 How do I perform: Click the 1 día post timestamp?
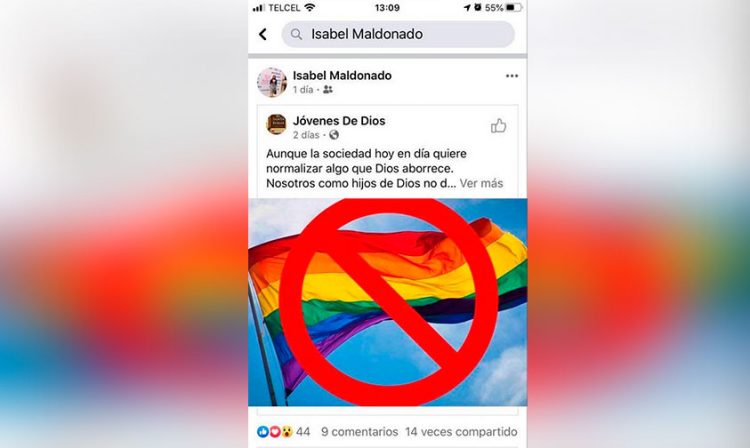(x=303, y=89)
